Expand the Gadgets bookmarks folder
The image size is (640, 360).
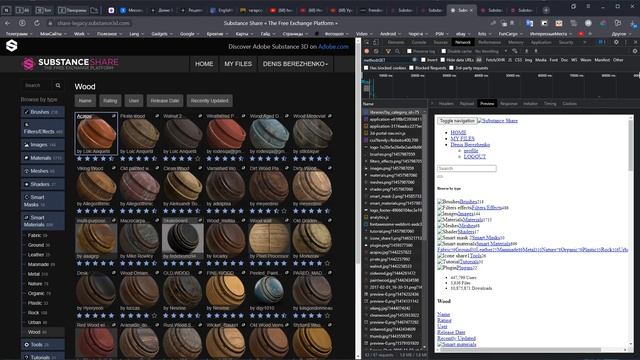pos(161,34)
